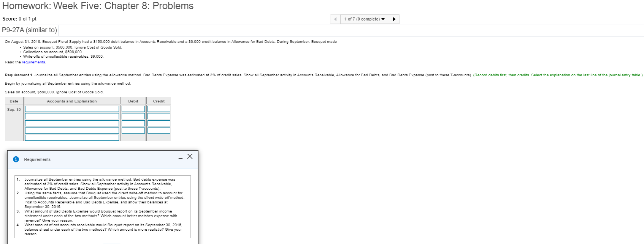
Task: Click first row Credit field
Action: point(159,109)
